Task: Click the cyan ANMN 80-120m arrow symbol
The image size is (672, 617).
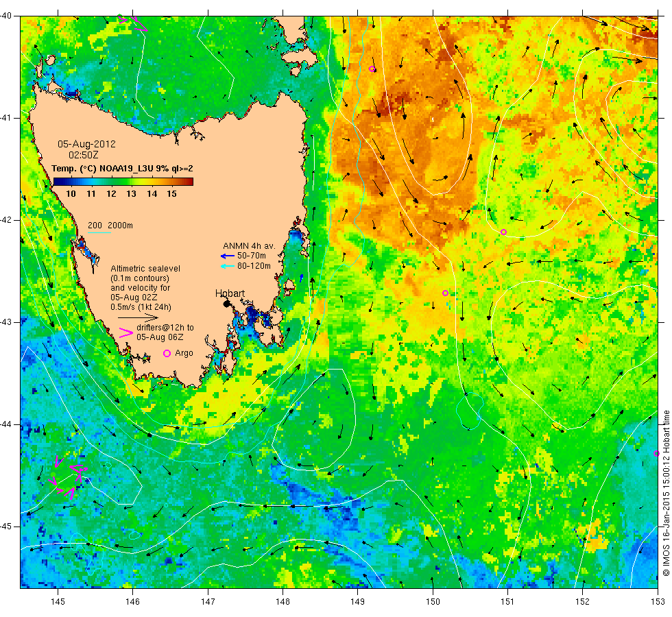Action: (x=227, y=266)
